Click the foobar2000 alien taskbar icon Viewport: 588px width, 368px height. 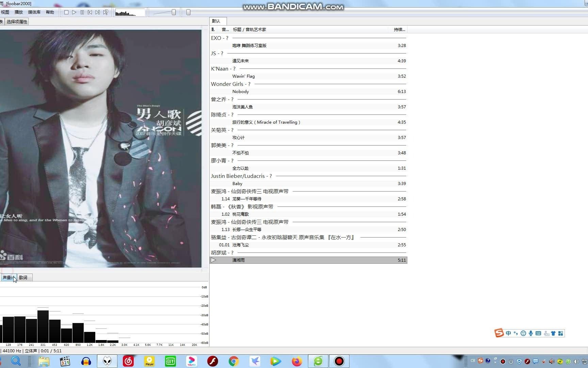tap(107, 361)
